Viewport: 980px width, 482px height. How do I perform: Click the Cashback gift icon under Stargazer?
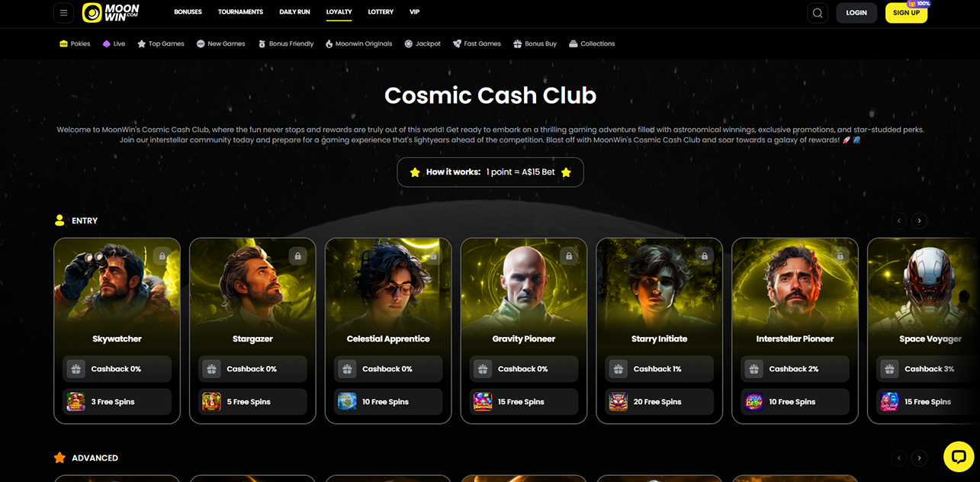point(211,369)
